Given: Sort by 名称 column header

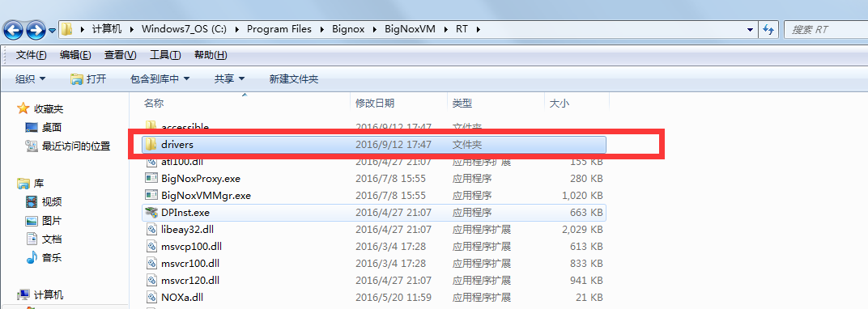Looking at the screenshot, I should pos(154,103).
